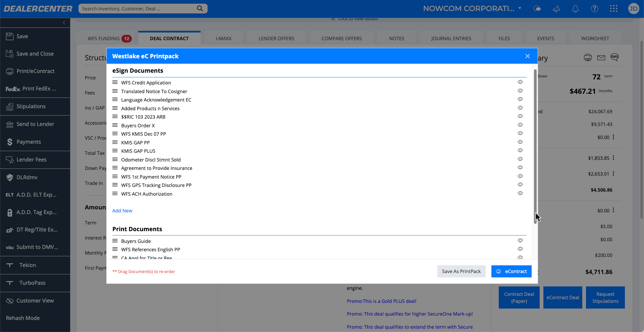This screenshot has width=644, height=332.
Task: Preview $$RIC 103 2023 ARB document
Action: 520,116
